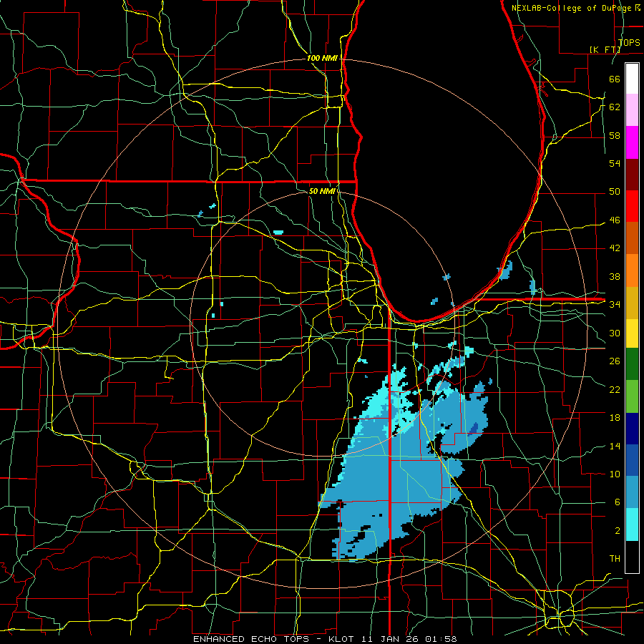Click the [K FT] units label
This screenshot has width=644, height=644.
(x=605, y=49)
